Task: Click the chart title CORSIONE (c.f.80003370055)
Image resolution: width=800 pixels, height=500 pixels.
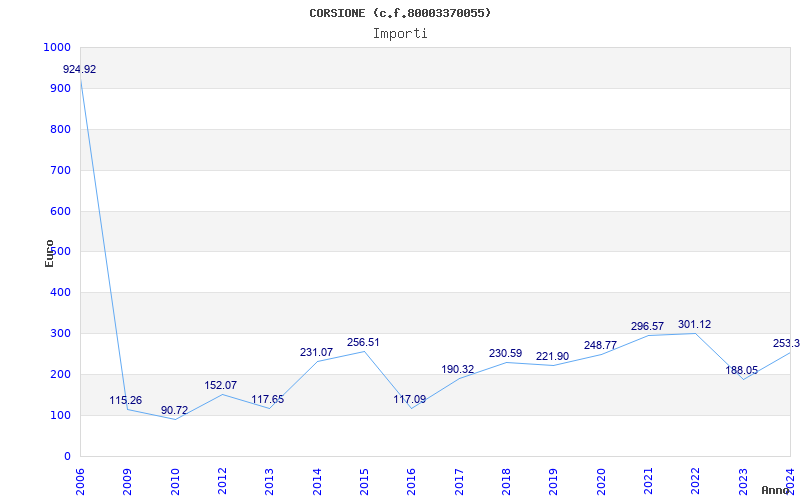Action: [400, 13]
